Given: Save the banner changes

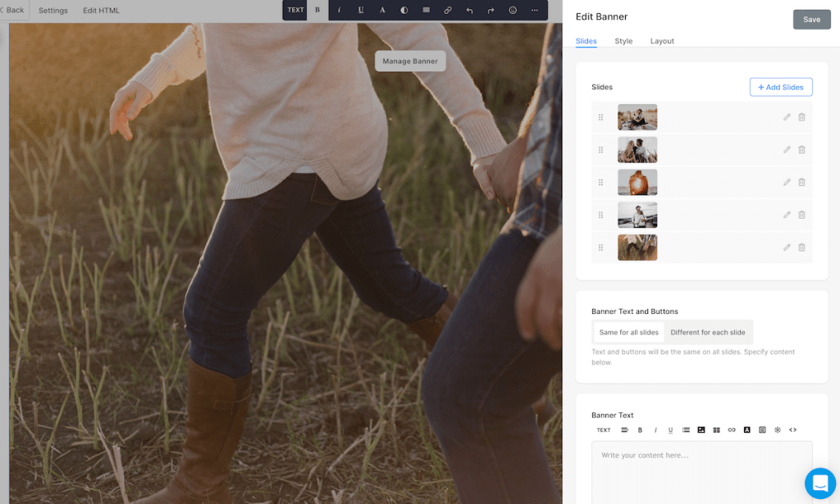Looking at the screenshot, I should [x=811, y=20].
